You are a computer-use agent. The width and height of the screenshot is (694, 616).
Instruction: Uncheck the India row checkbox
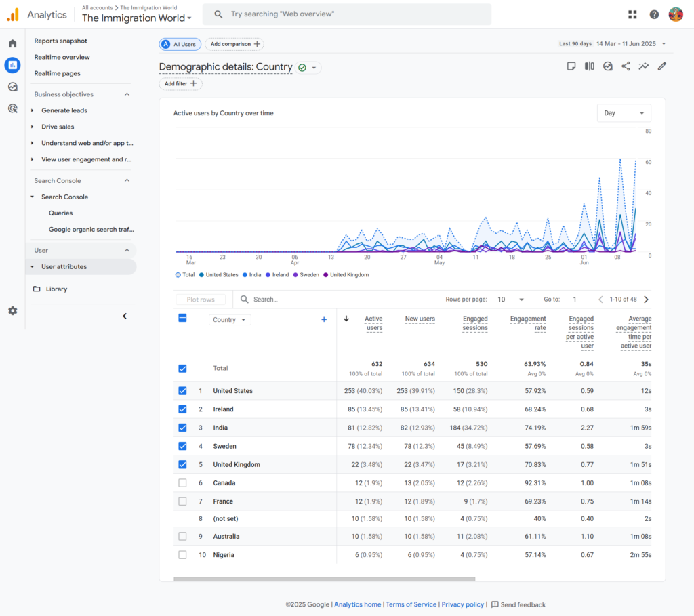(182, 428)
